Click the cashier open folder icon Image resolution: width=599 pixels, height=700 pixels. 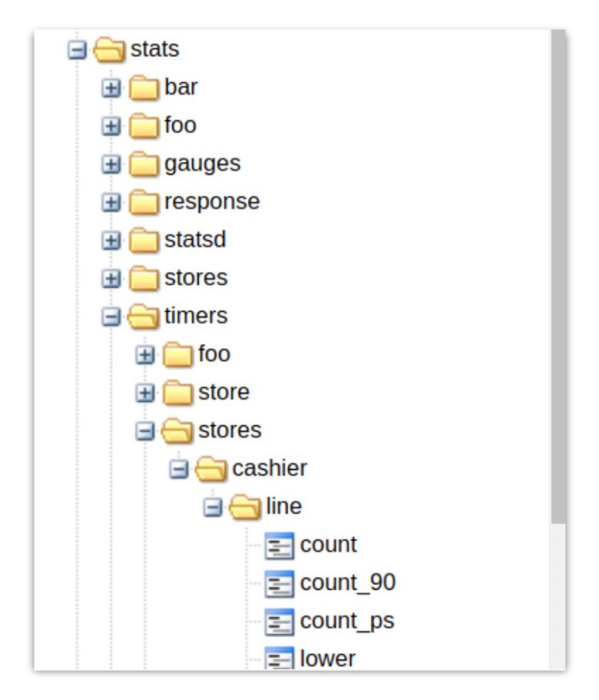[x=212, y=469]
